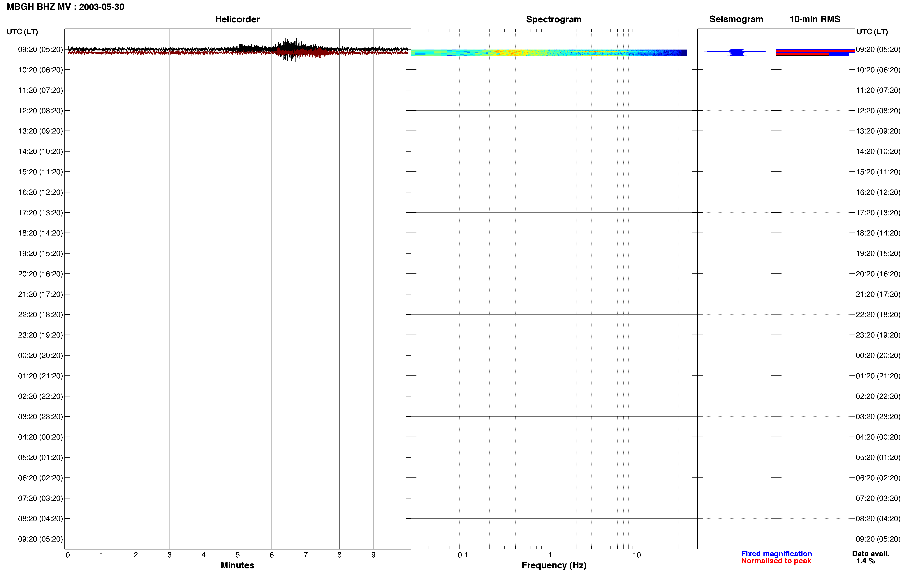Click the 'Data avail.' label
This screenshot has height=578, width=924.
[x=870, y=554]
